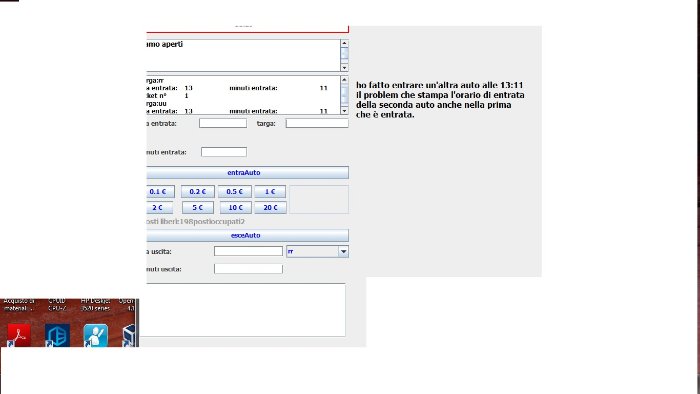Insert a 1 € coin
The image size is (700, 394).
pyautogui.click(x=270, y=191)
